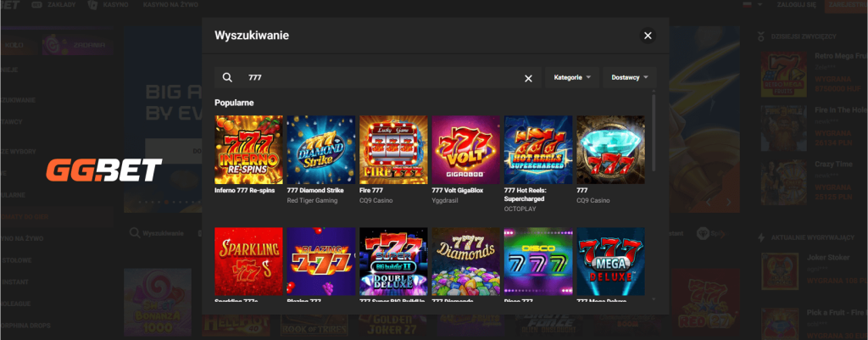Open the Inferno 777 Re-spins game tile

coord(248,149)
